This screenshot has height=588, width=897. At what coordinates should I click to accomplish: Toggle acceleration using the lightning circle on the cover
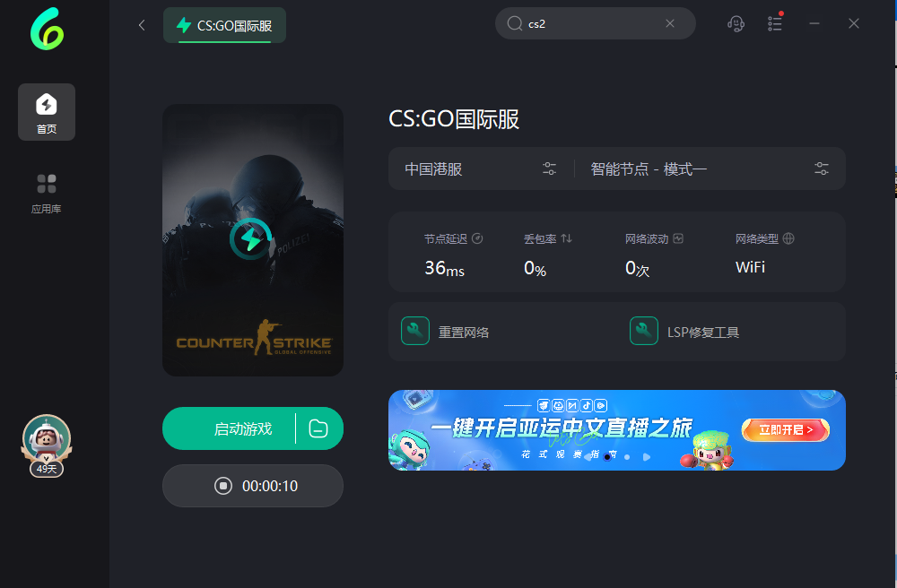point(250,238)
